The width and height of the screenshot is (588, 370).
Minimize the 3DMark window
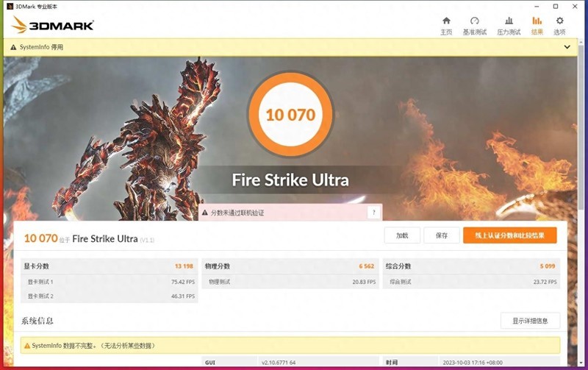(x=537, y=7)
